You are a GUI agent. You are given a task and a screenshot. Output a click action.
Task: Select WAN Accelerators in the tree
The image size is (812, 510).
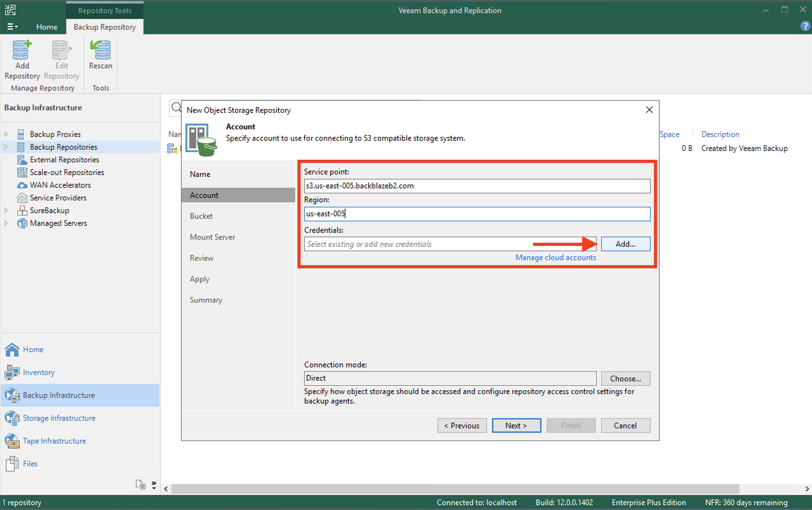pyautogui.click(x=60, y=185)
